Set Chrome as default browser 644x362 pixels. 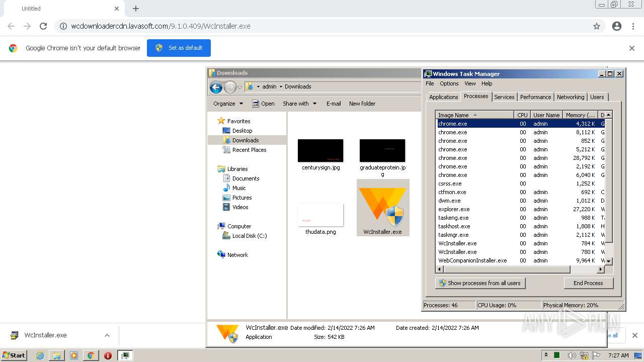point(179,48)
